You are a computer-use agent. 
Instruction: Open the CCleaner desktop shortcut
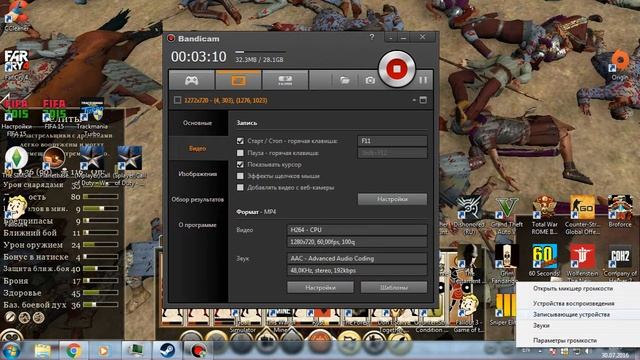pos(16,16)
